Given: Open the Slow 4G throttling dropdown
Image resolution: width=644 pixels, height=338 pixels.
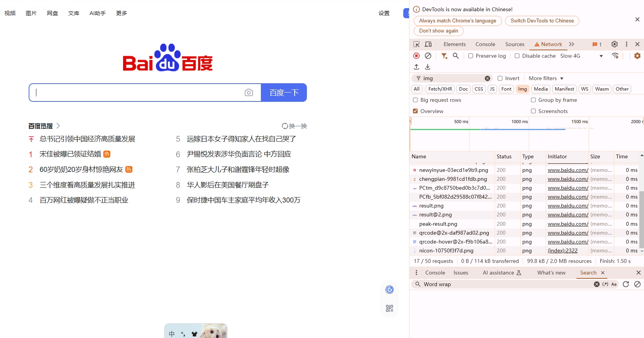Looking at the screenshot, I should tap(582, 56).
